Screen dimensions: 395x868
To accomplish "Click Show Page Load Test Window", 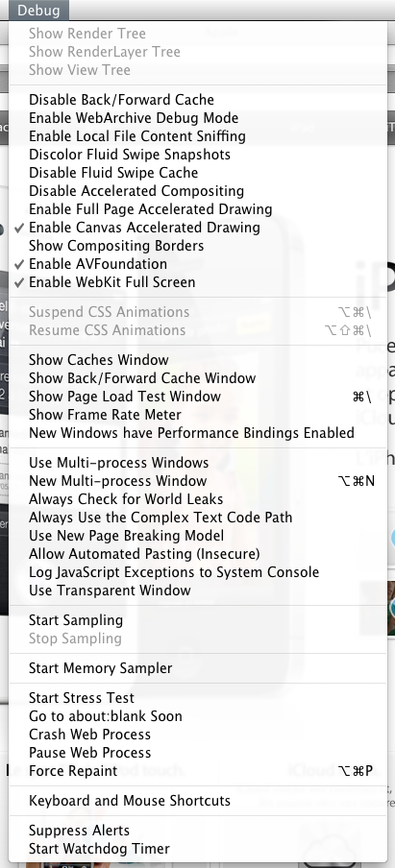I will click(198, 397).
